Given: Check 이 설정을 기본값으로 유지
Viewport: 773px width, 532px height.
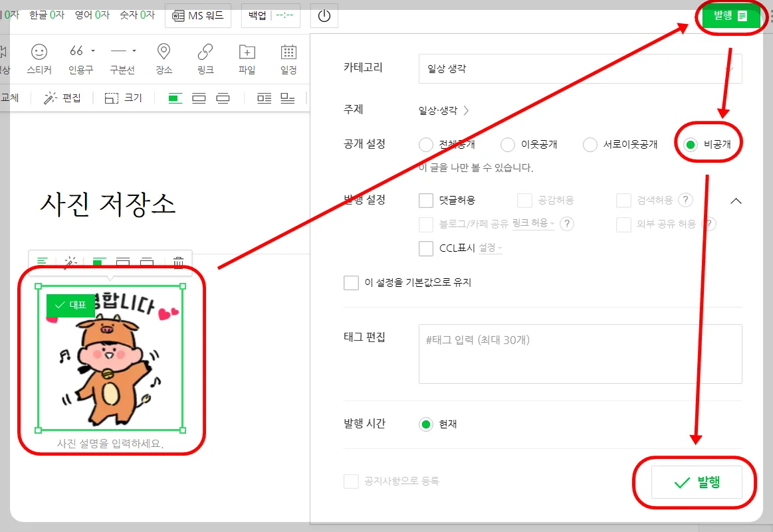Looking at the screenshot, I should 351,283.
